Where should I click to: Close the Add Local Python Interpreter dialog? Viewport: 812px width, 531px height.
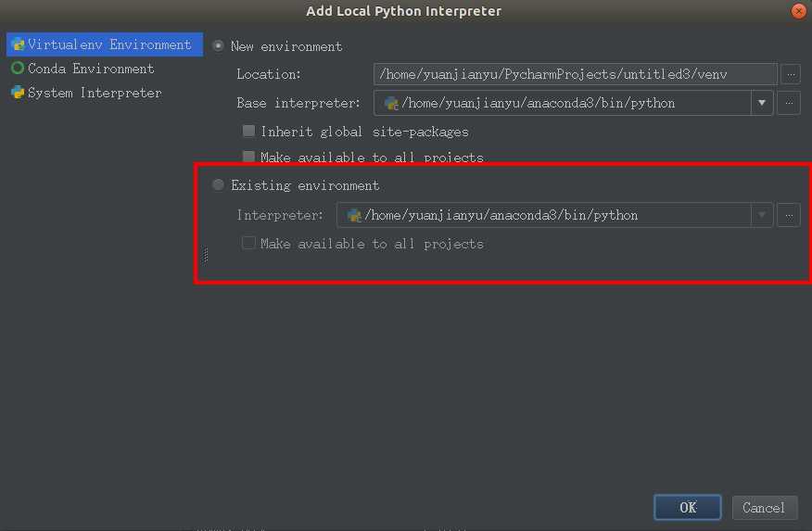coord(798,11)
